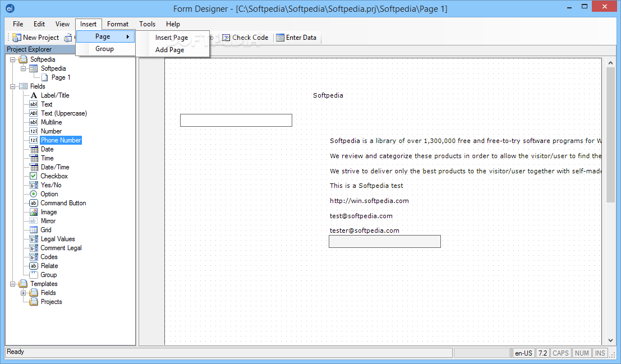
Task: Click the Text field icon
Action: point(34,104)
